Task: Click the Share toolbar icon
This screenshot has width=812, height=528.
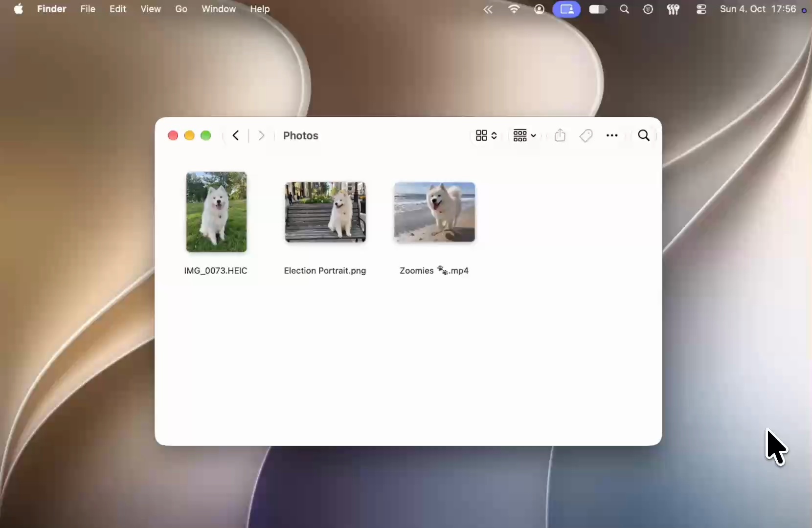Action: [x=560, y=135]
